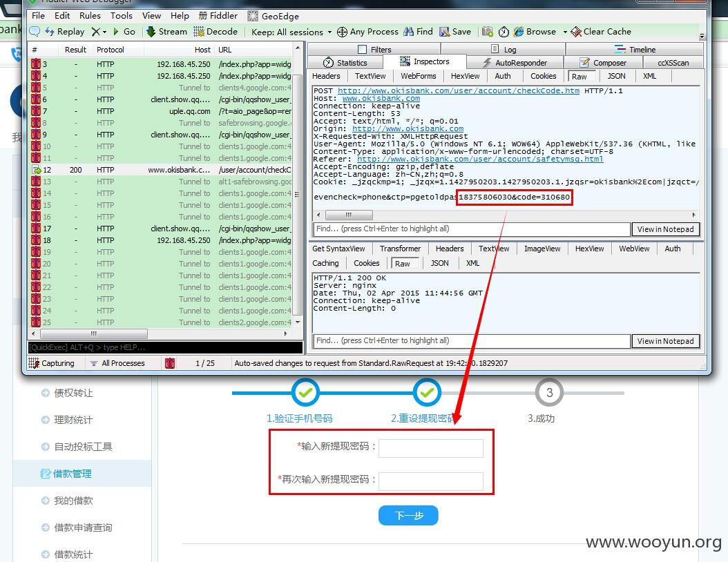
Task: Click View in Notepad for the request
Action: coord(665,229)
